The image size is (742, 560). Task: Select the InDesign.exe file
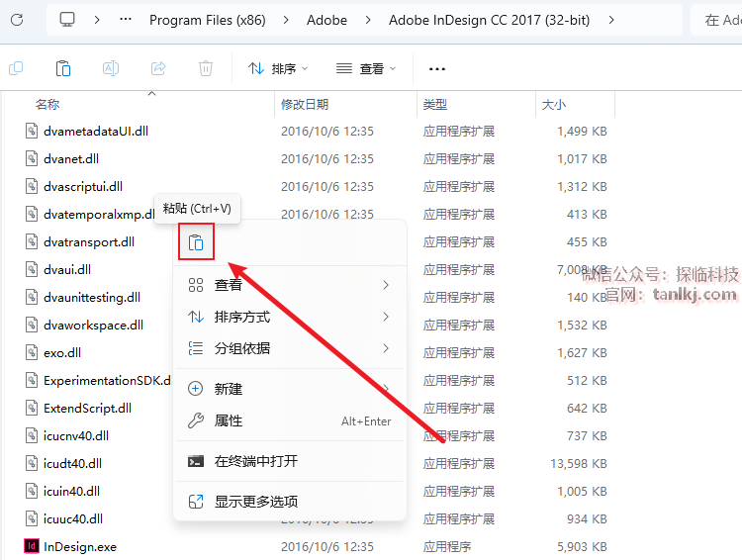[79, 546]
